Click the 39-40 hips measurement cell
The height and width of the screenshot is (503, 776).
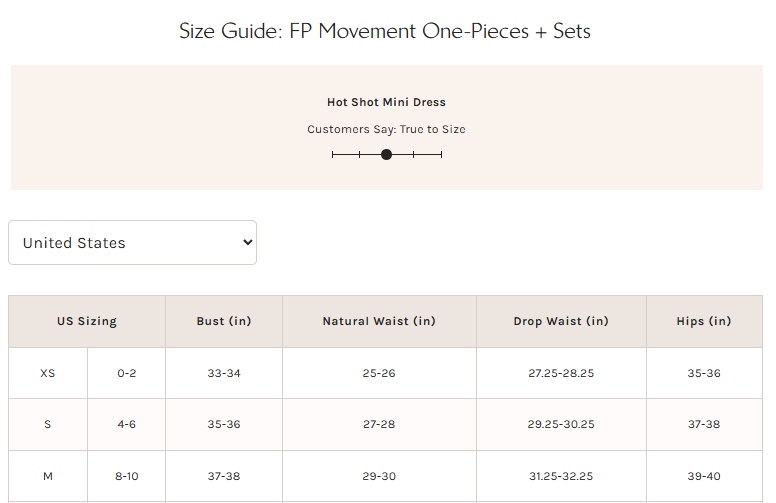tap(704, 476)
